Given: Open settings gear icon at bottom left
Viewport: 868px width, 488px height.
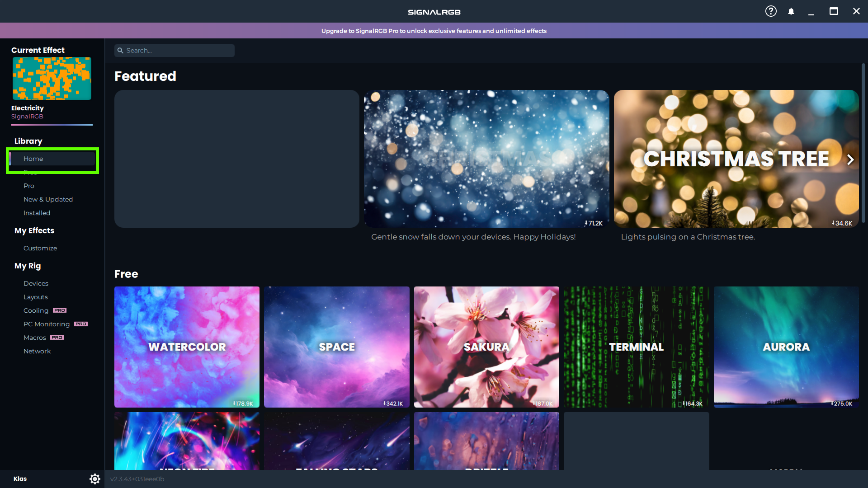Looking at the screenshot, I should pos(94,479).
